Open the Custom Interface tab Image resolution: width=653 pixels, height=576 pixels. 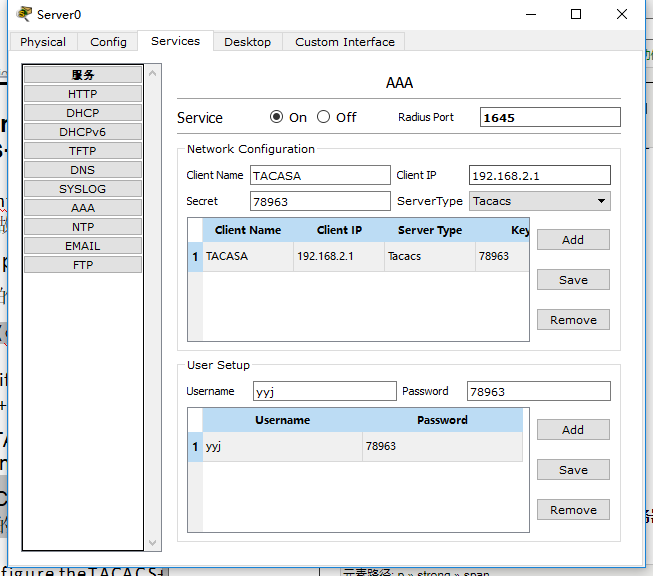pos(344,42)
